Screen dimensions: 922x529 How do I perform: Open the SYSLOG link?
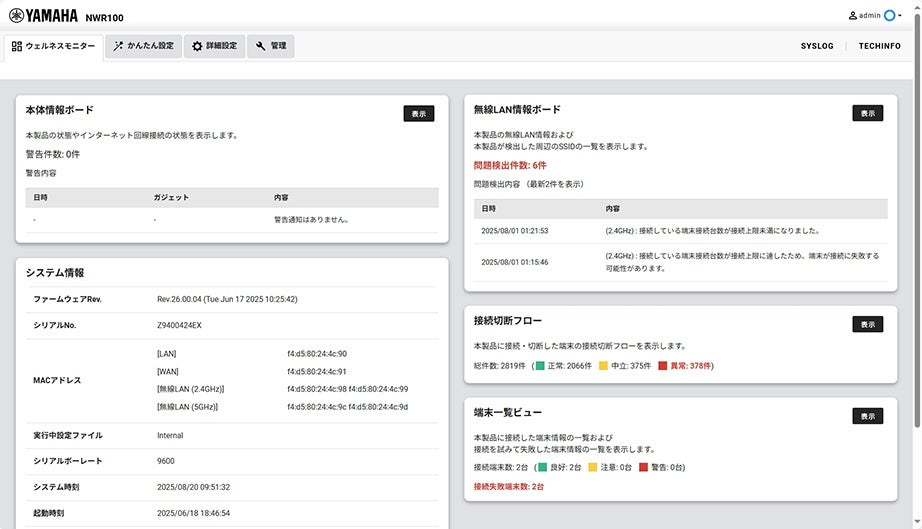pyautogui.click(x=817, y=46)
